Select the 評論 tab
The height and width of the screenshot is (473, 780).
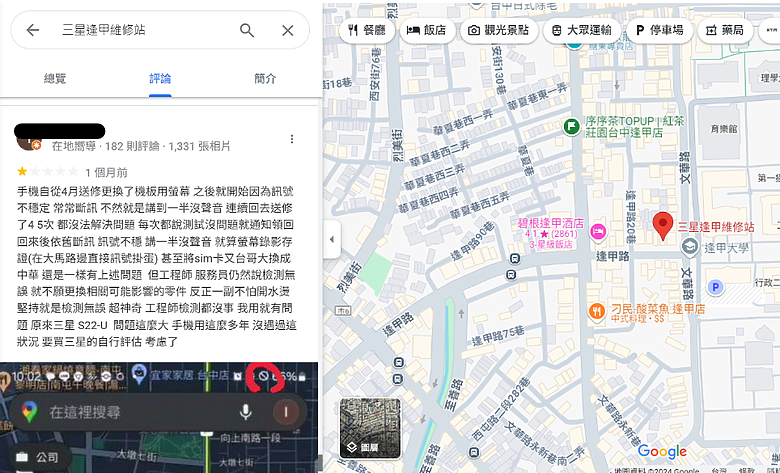point(160,79)
